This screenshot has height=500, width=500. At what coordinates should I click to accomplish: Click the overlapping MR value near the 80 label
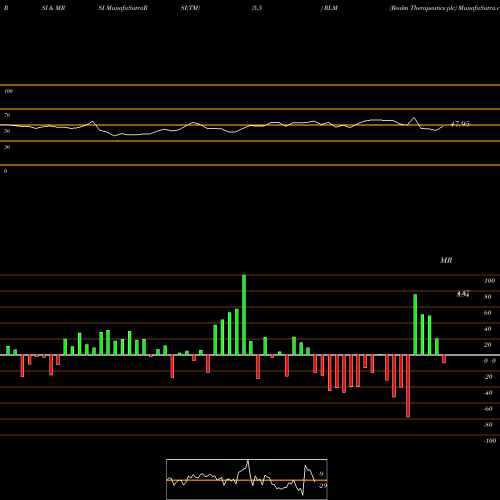[463, 294]
